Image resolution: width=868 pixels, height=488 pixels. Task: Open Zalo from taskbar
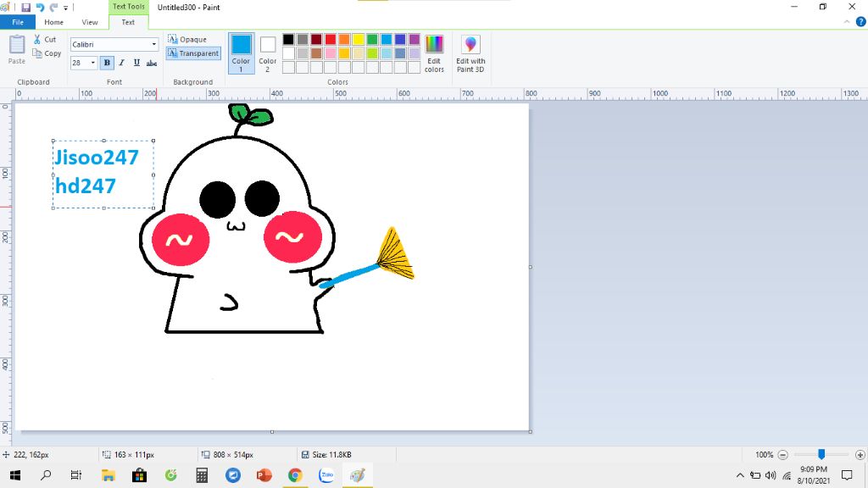(326, 475)
